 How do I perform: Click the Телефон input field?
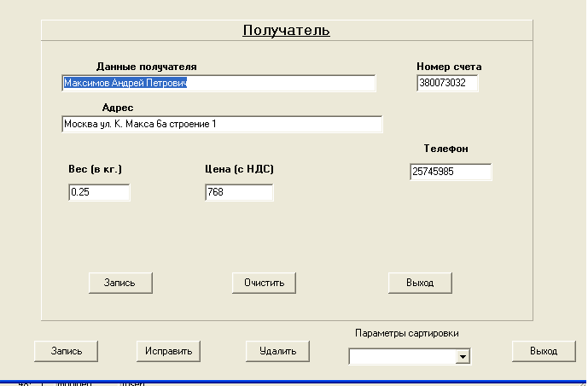(451, 172)
